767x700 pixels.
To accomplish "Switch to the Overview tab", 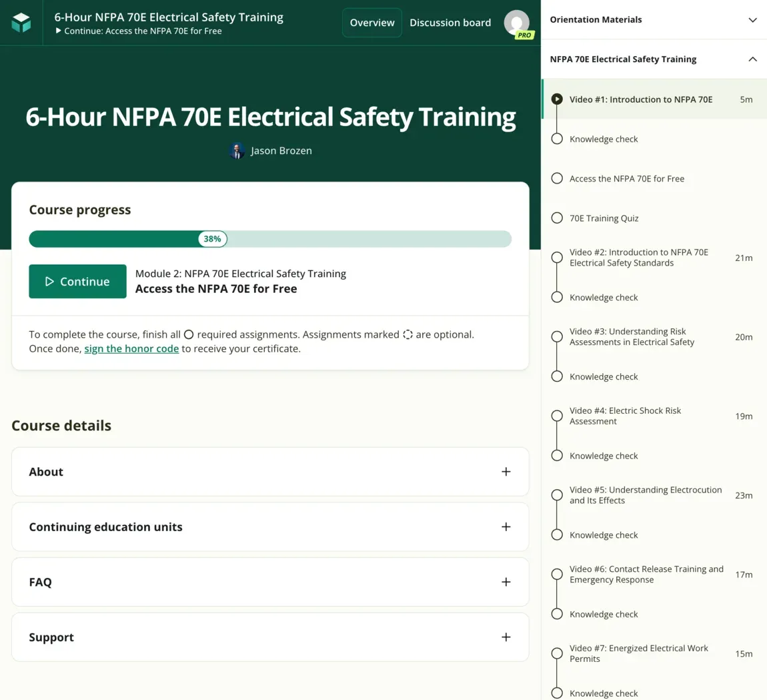I will pos(372,23).
